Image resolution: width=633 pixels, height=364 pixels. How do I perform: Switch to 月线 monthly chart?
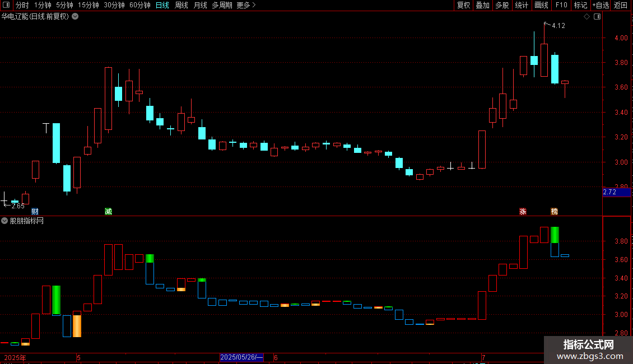pos(200,5)
